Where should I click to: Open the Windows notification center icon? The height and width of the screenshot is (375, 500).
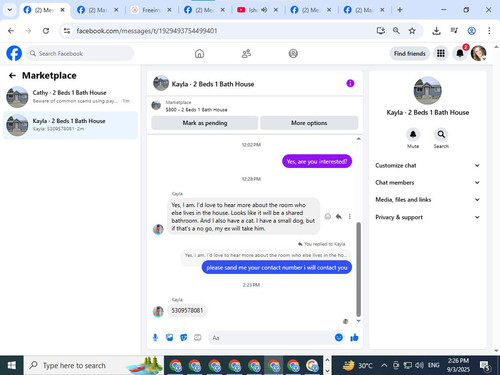485,366
